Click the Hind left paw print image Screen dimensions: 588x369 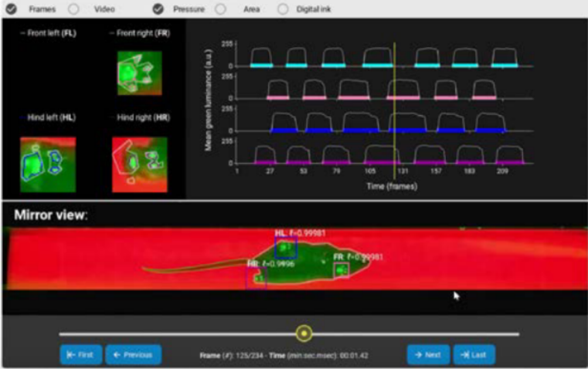click(47, 164)
